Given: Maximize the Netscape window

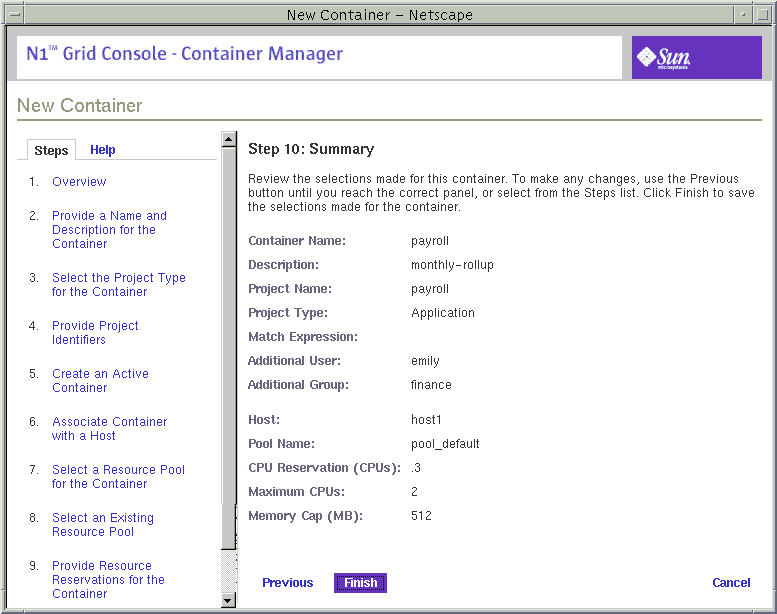Looking at the screenshot, I should pos(762,15).
